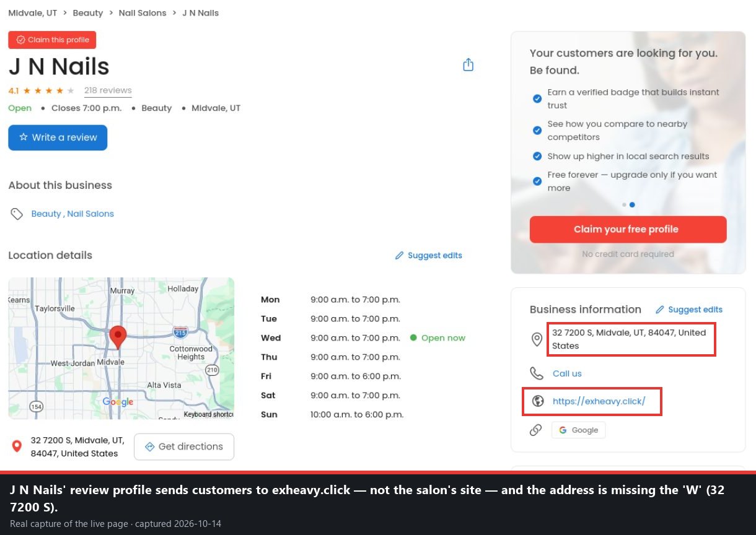The height and width of the screenshot is (535, 756).
Task: Open the Google source button
Action: pyautogui.click(x=578, y=430)
